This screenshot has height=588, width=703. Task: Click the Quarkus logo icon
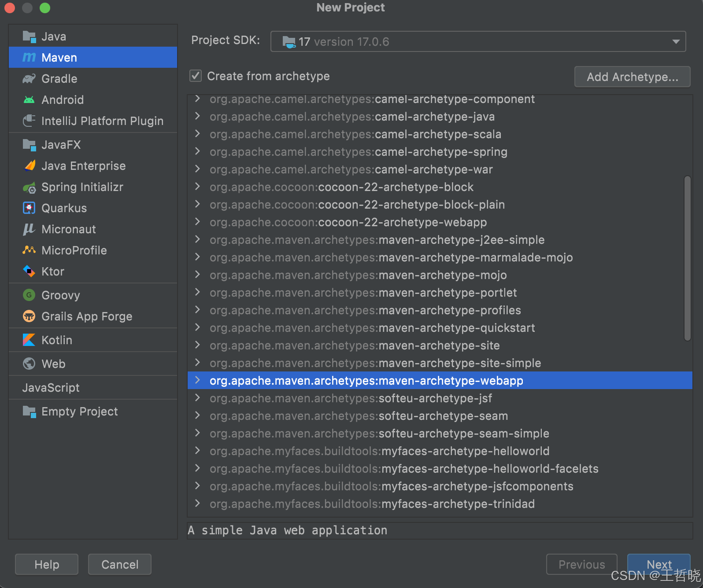(29, 208)
